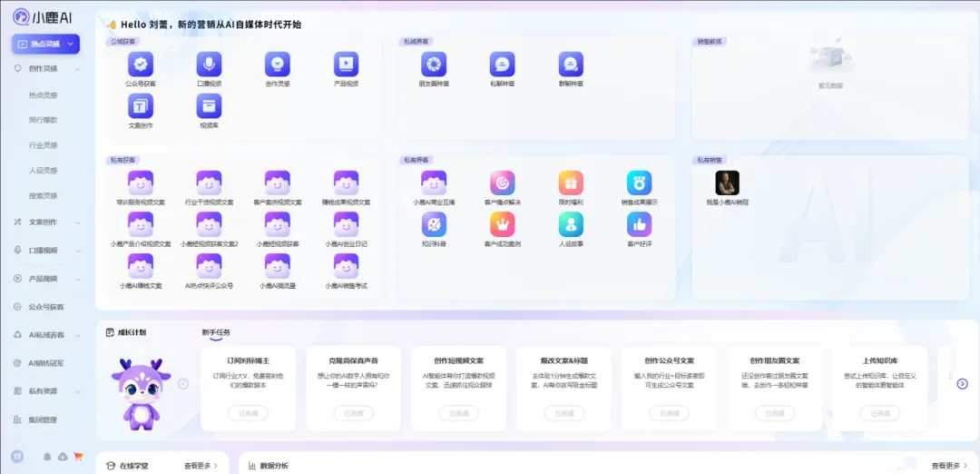The width and height of the screenshot is (980, 474).
Task: Open 公众号获客 in the sidebar
Action: [46, 307]
